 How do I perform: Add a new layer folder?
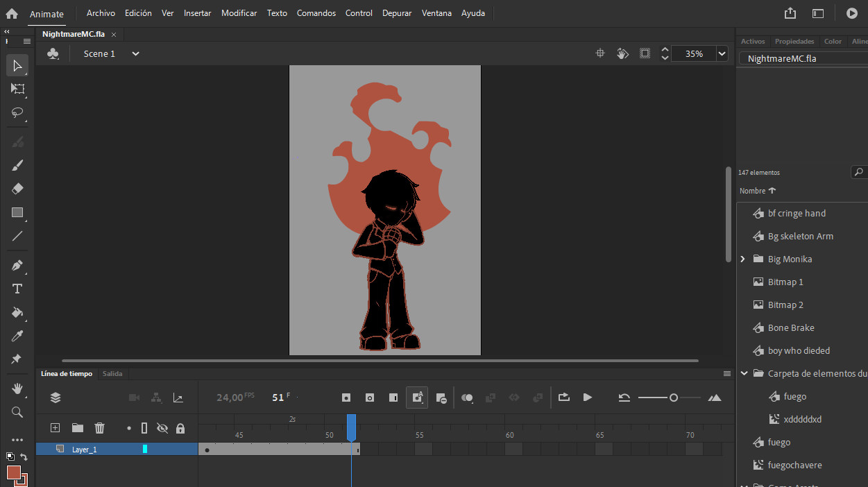pos(77,428)
